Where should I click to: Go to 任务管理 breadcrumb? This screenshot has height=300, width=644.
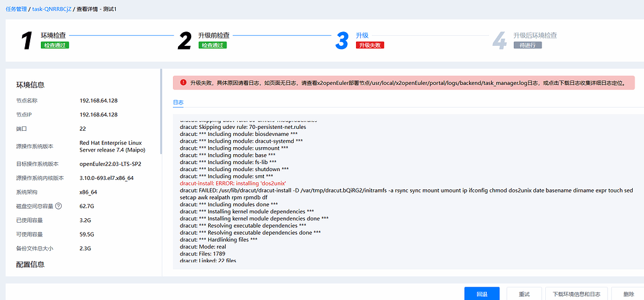[16, 9]
